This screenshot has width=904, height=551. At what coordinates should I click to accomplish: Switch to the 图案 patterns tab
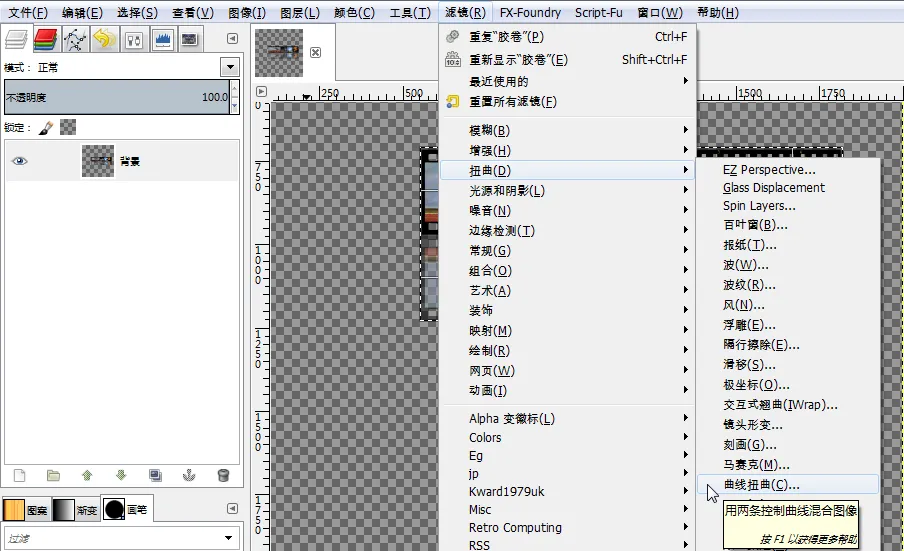[x=26, y=510]
